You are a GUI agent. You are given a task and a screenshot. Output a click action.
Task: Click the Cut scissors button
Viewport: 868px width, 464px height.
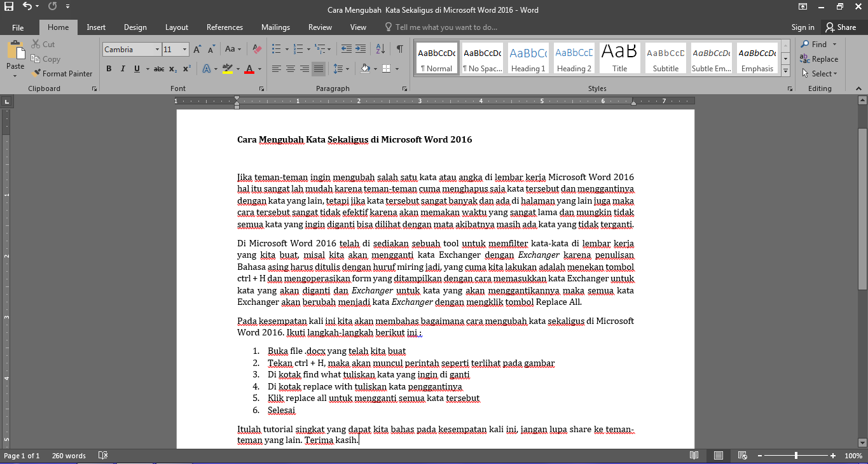(x=43, y=45)
